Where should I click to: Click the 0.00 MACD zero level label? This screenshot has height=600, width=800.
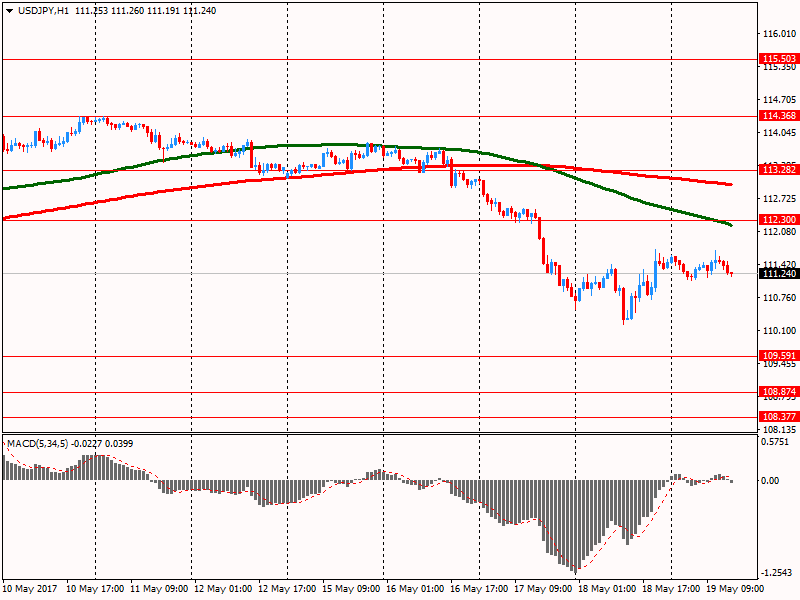coord(770,481)
